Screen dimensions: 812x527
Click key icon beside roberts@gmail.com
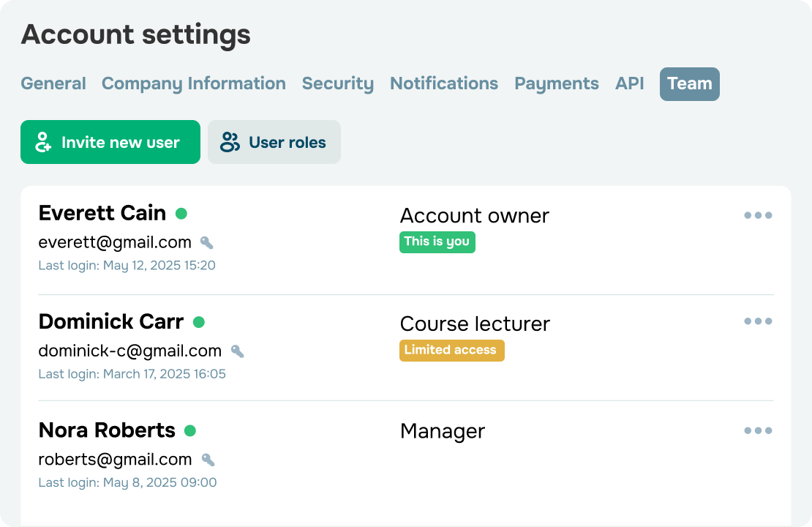point(208,460)
